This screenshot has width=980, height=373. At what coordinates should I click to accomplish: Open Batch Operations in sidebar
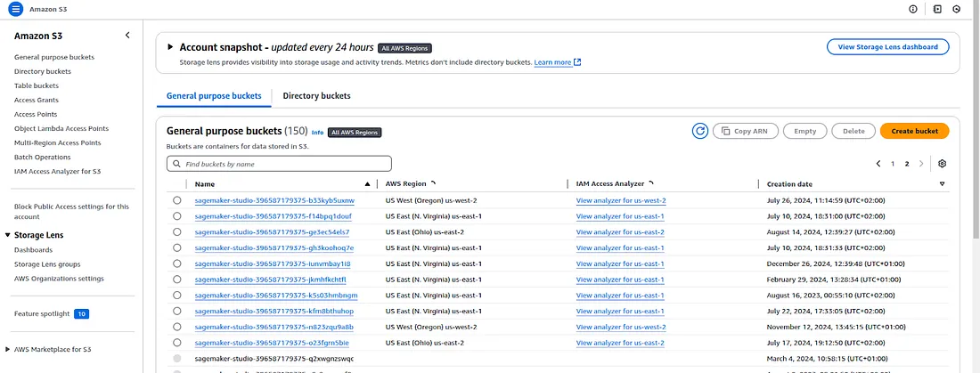tap(43, 158)
